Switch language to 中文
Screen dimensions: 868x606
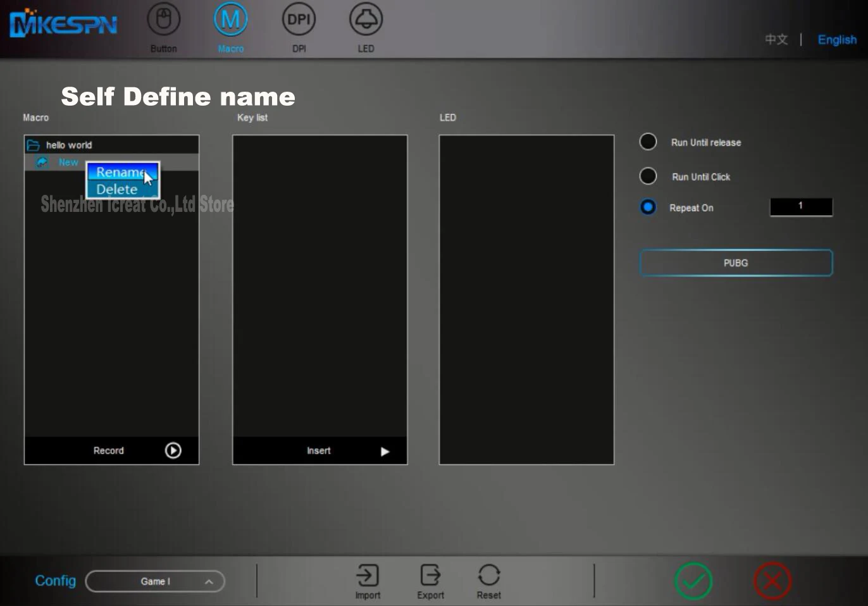click(x=776, y=40)
